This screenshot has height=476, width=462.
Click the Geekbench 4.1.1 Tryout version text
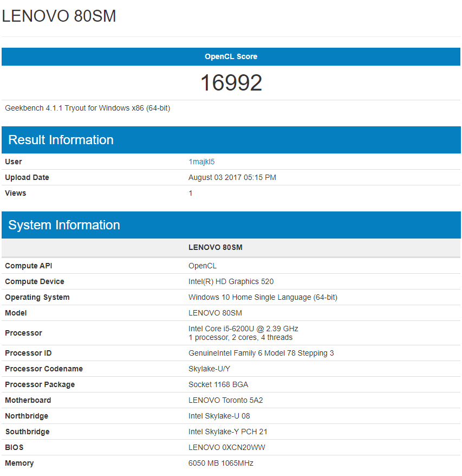tap(87, 108)
